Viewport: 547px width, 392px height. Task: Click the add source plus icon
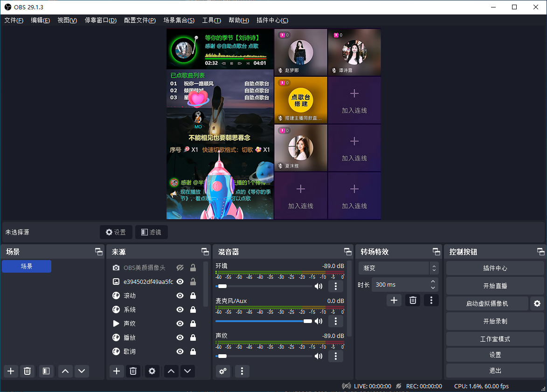pyautogui.click(x=116, y=371)
